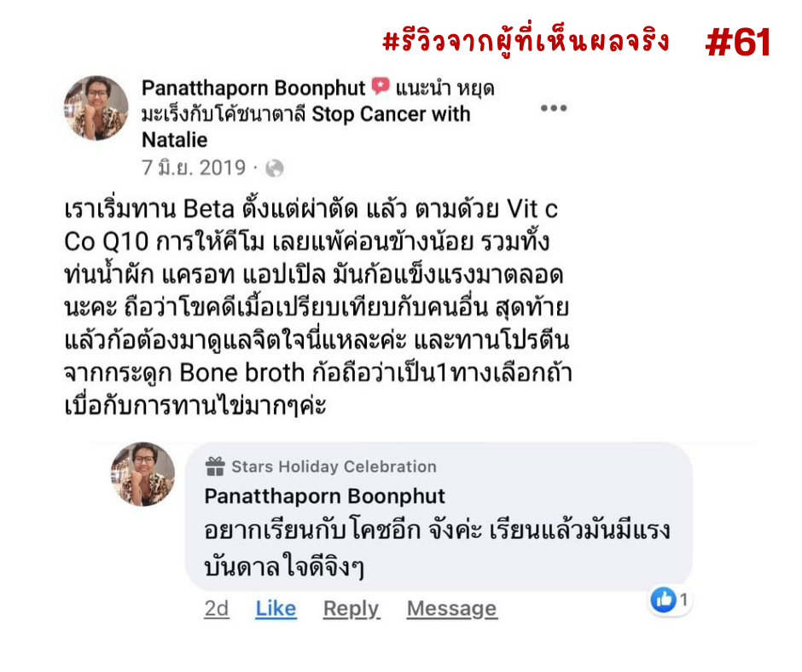The height and width of the screenshot is (672, 802).
Task: Click the Message link under comment
Action: click(451, 608)
